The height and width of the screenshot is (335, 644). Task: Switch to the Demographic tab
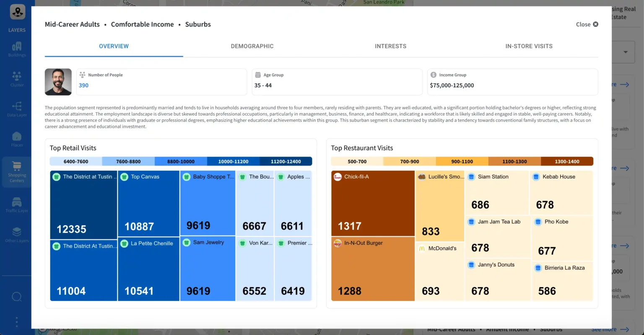click(252, 46)
